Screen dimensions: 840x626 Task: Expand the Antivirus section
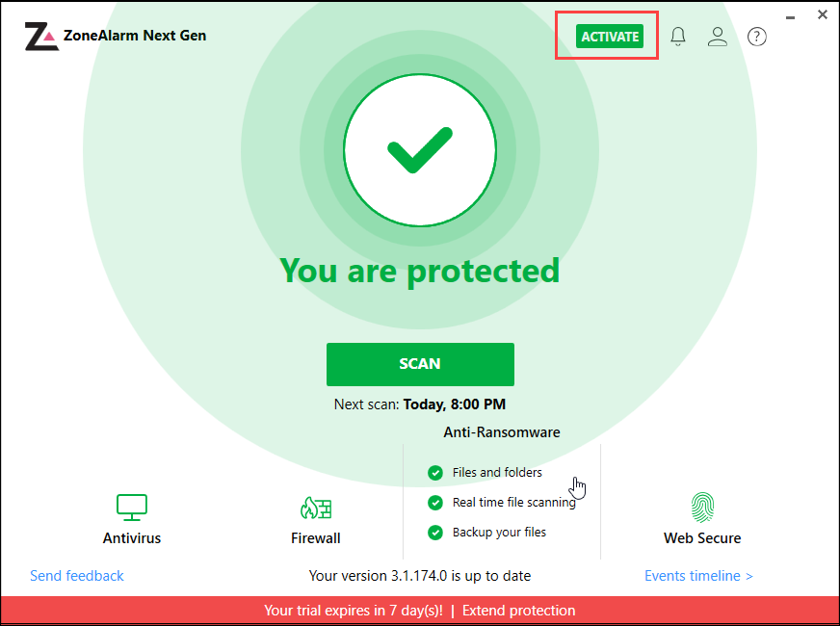tap(131, 537)
